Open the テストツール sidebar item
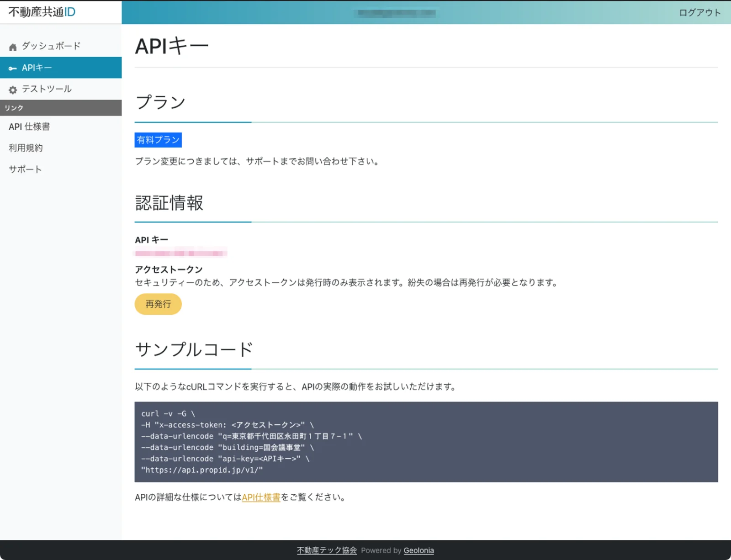The height and width of the screenshot is (560, 731). click(61, 89)
